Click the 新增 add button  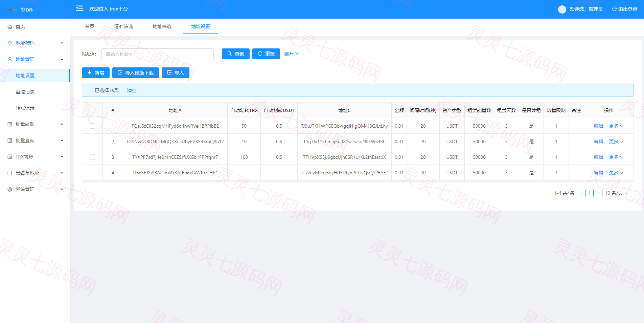96,73
